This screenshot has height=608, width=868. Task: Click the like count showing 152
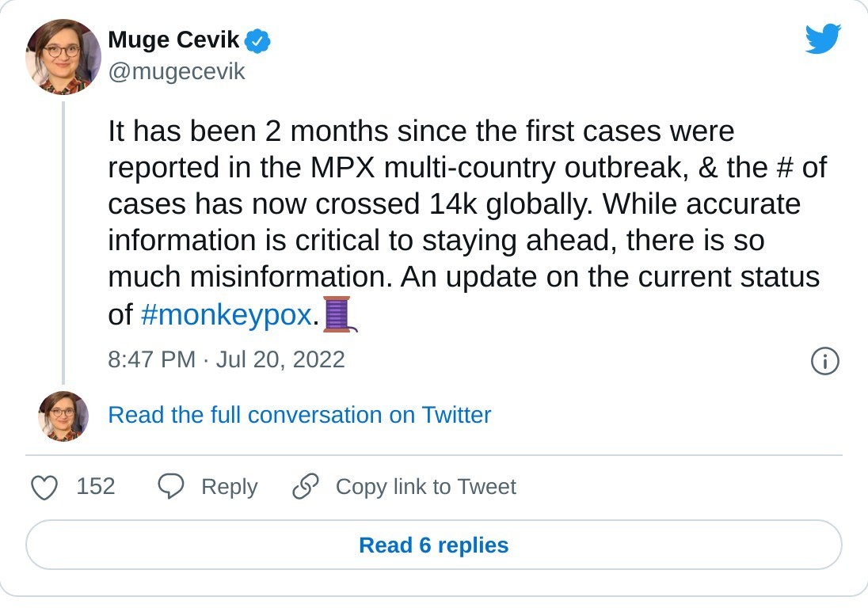click(97, 487)
